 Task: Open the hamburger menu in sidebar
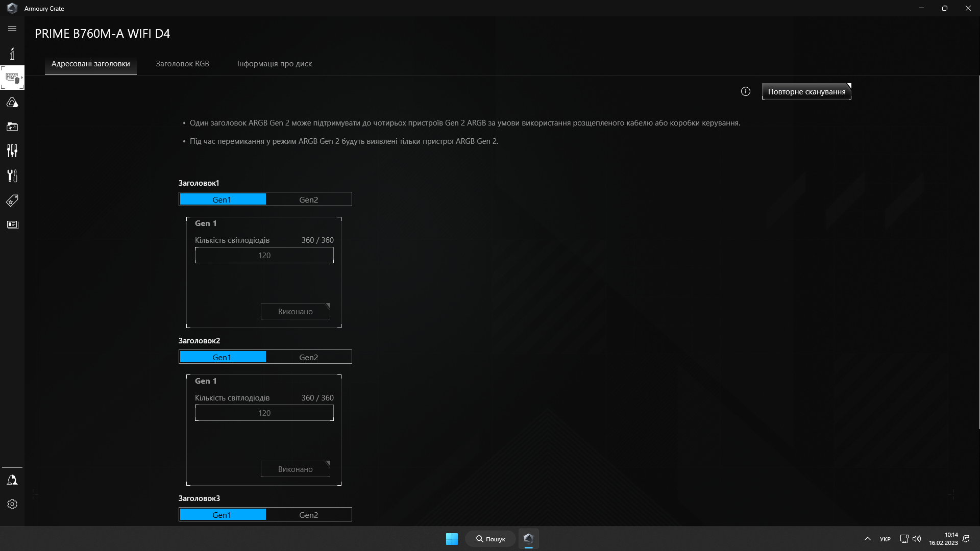point(12,29)
